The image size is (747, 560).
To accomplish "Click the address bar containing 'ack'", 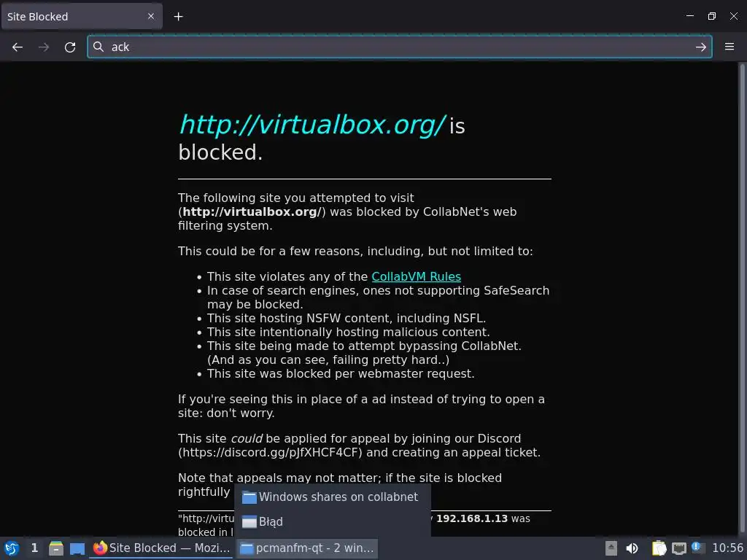I will coord(399,47).
